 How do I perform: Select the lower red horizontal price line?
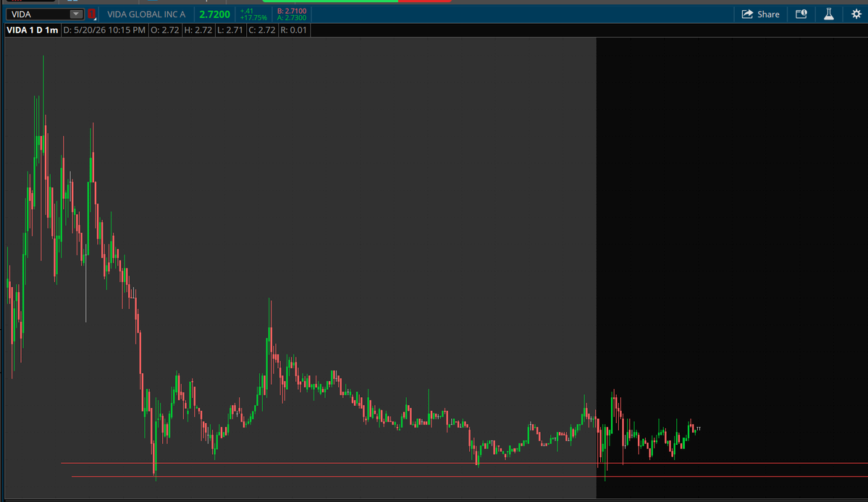point(469,477)
